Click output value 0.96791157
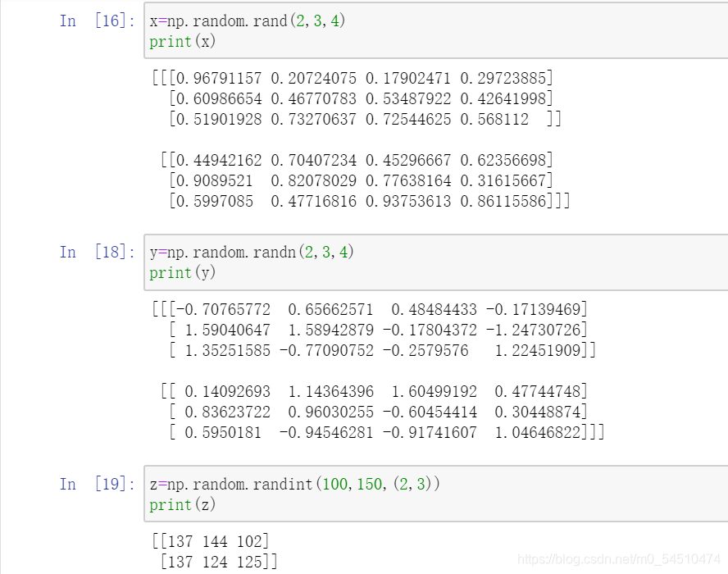The width and height of the screenshot is (728, 574). pyautogui.click(x=219, y=78)
